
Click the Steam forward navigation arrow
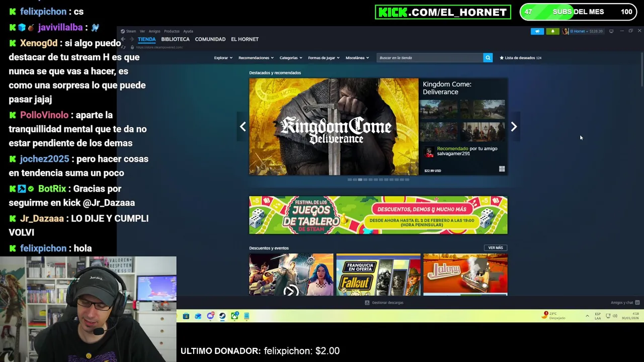tap(132, 39)
